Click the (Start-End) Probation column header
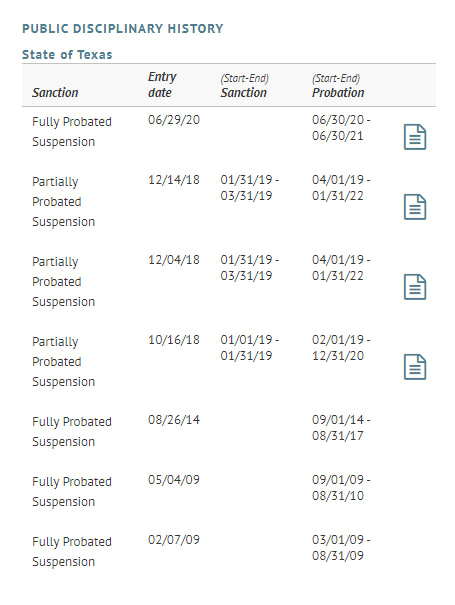This screenshot has height=605, width=455. click(x=338, y=85)
